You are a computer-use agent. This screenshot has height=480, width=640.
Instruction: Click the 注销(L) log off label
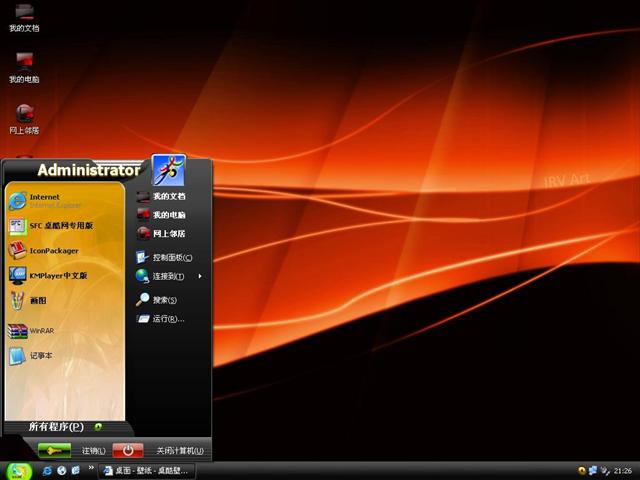coord(93,451)
